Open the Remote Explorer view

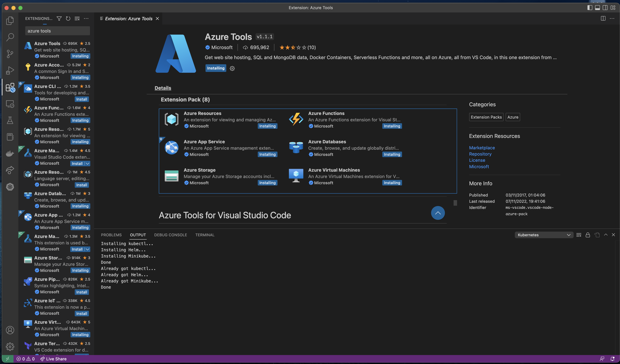point(10,104)
